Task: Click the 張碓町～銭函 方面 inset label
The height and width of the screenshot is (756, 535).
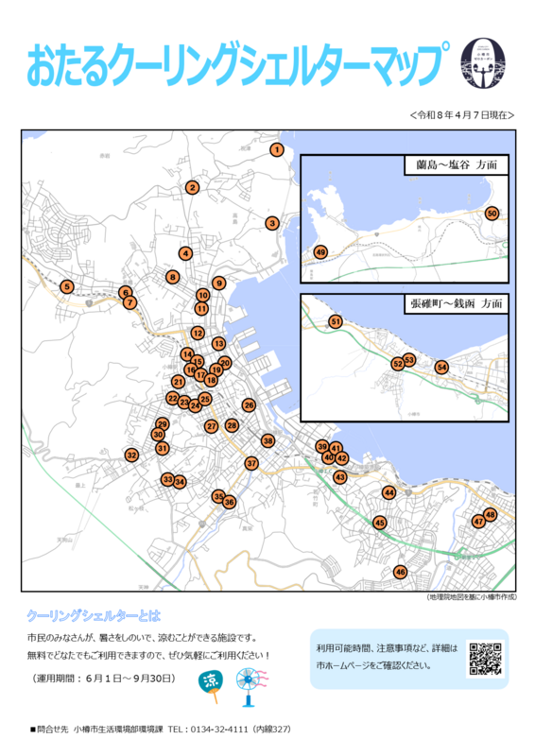Action: click(456, 303)
